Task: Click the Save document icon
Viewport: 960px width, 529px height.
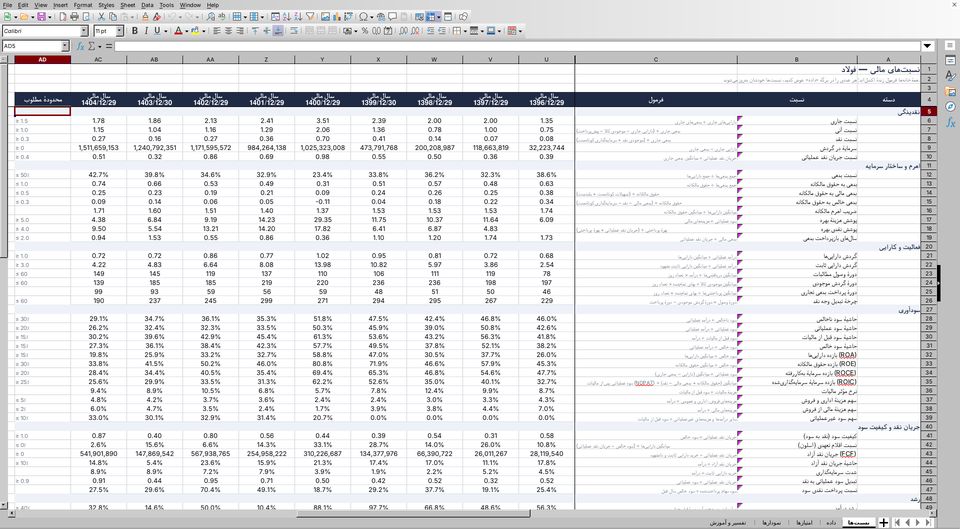Action: tap(41, 17)
